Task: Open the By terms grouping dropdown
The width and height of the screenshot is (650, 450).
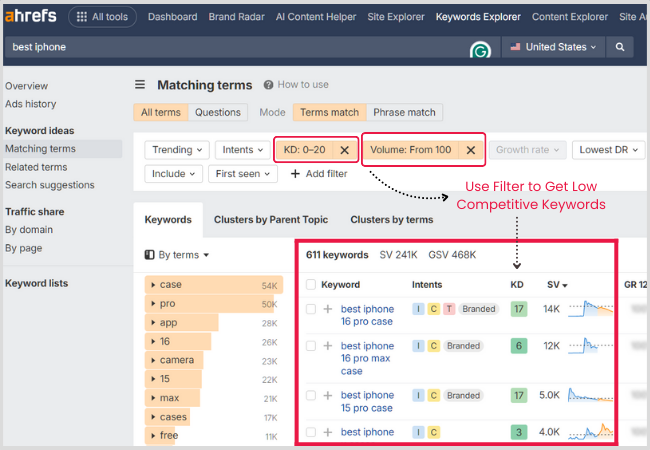Action: (183, 255)
